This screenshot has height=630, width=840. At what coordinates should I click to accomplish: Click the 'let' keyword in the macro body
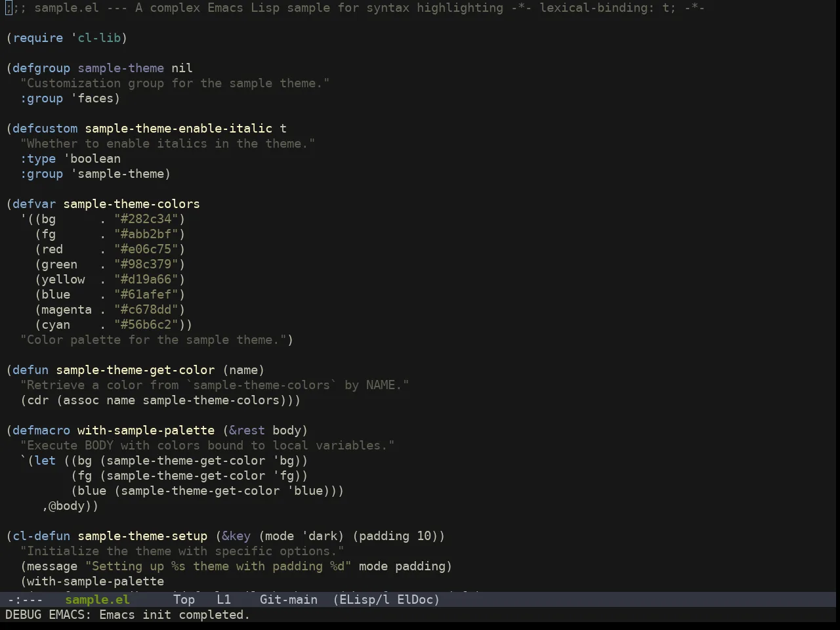pos(45,461)
